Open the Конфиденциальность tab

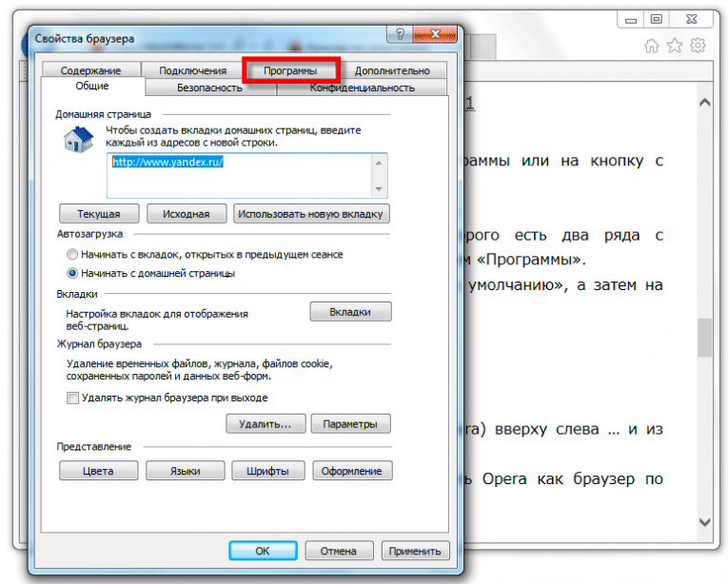(x=363, y=88)
